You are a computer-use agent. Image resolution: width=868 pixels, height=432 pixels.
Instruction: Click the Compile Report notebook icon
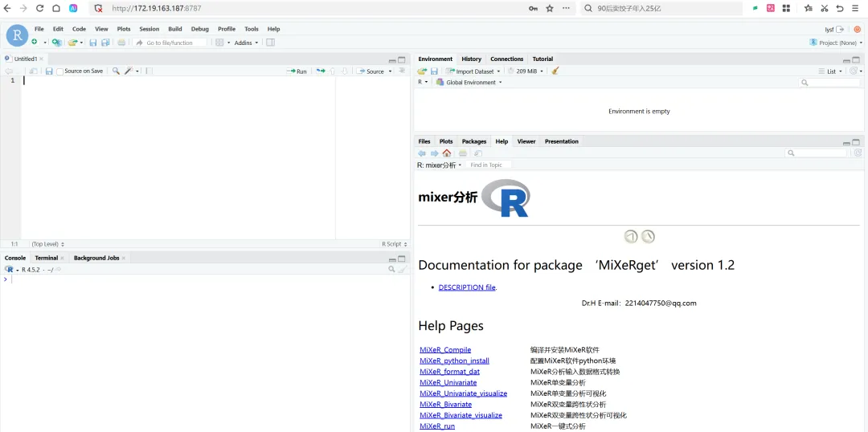pyautogui.click(x=149, y=71)
